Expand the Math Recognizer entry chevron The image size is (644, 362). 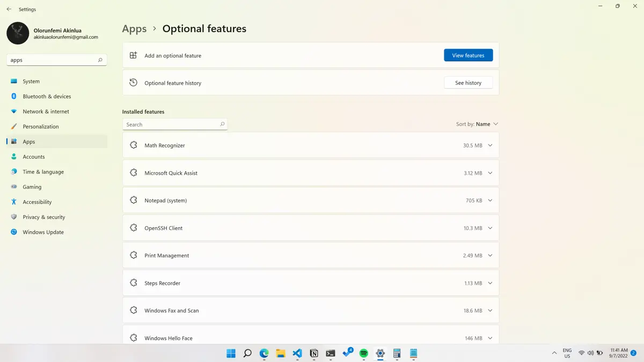coord(490,145)
